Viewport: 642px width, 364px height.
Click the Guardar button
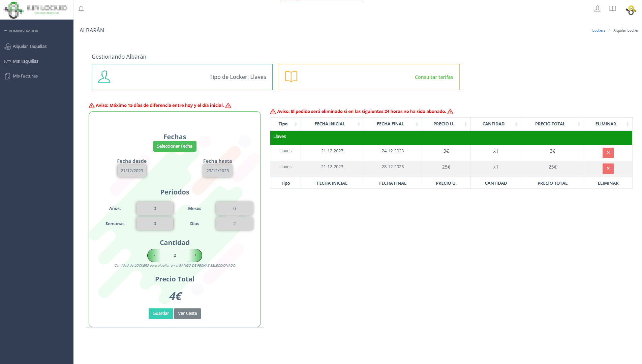click(161, 313)
